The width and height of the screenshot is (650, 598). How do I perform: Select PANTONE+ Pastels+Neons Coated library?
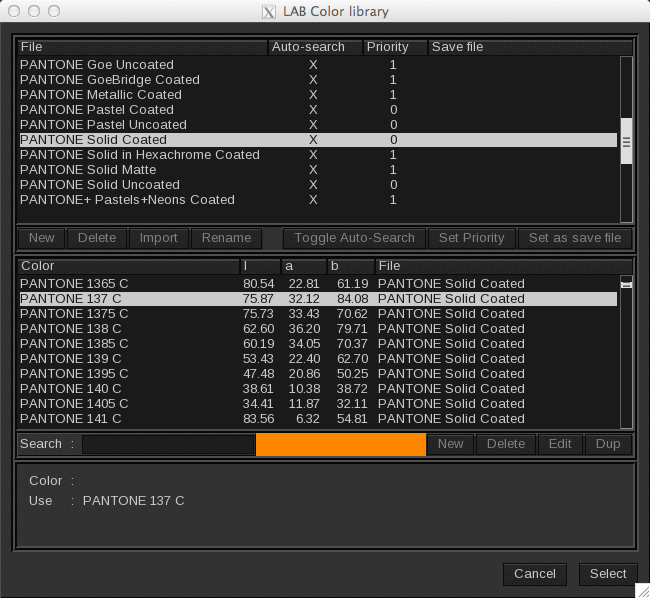[x=127, y=200]
